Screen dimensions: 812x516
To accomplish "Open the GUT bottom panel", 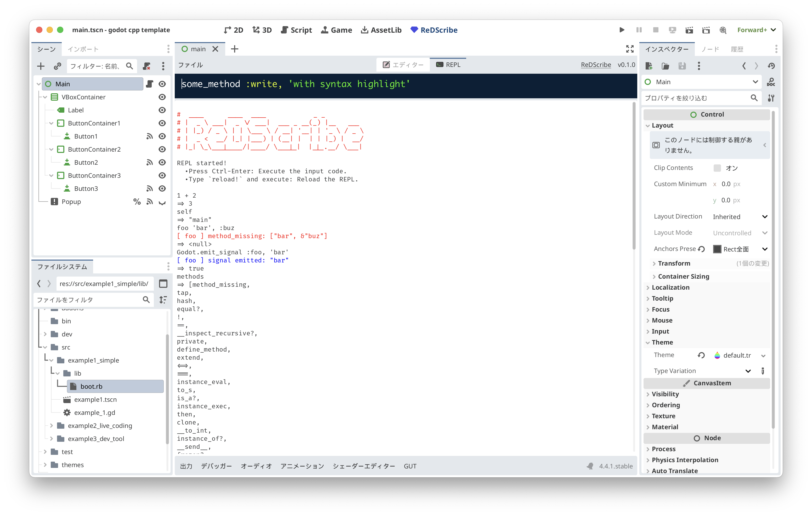I will pyautogui.click(x=410, y=466).
